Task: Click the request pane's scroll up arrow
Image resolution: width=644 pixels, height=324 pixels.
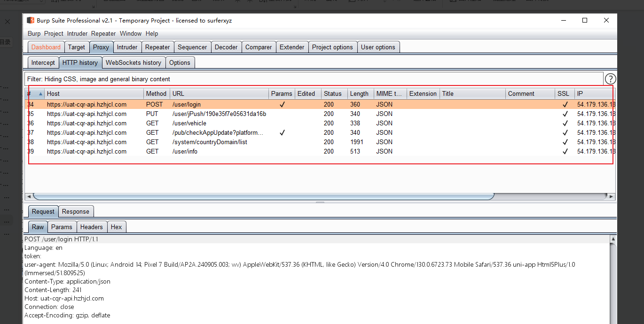Action: (613, 239)
